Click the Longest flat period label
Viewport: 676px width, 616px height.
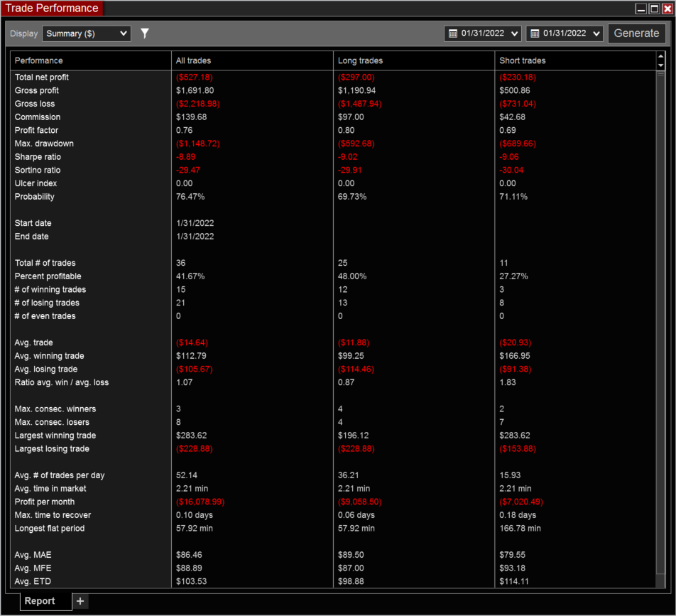point(50,529)
